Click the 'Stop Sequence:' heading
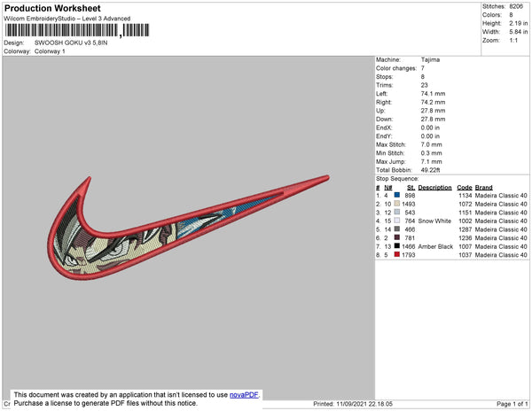Screen dimensions: 532x411 (x=397, y=179)
